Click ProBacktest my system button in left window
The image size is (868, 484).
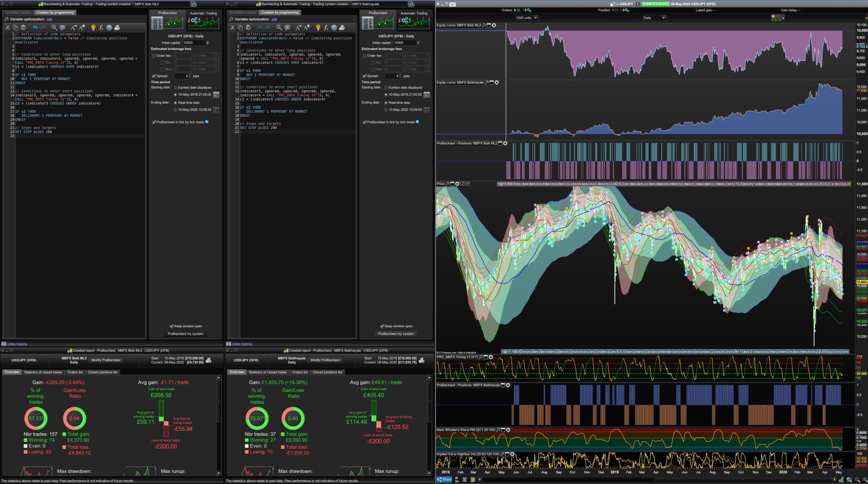tap(185, 334)
